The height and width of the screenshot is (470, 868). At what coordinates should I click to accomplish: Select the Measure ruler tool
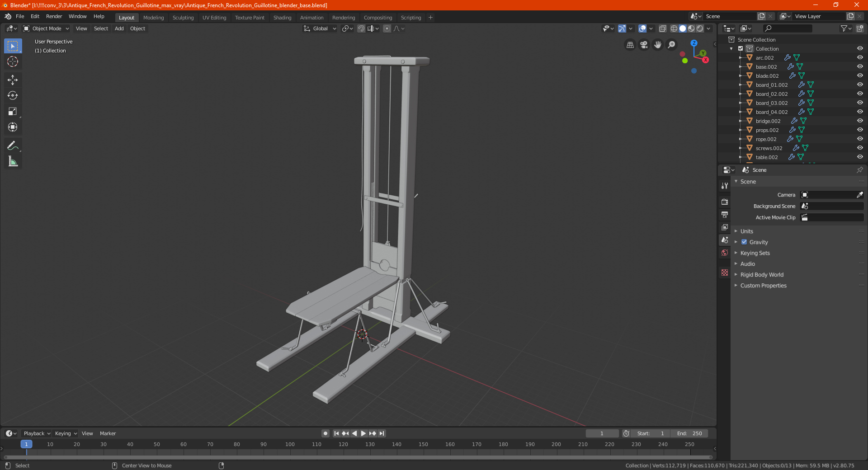[x=13, y=161]
